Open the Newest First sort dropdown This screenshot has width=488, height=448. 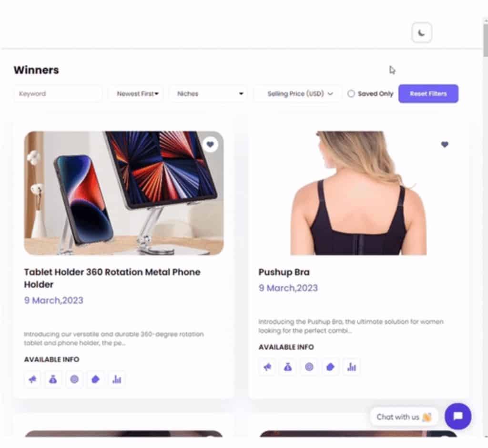coord(137,94)
